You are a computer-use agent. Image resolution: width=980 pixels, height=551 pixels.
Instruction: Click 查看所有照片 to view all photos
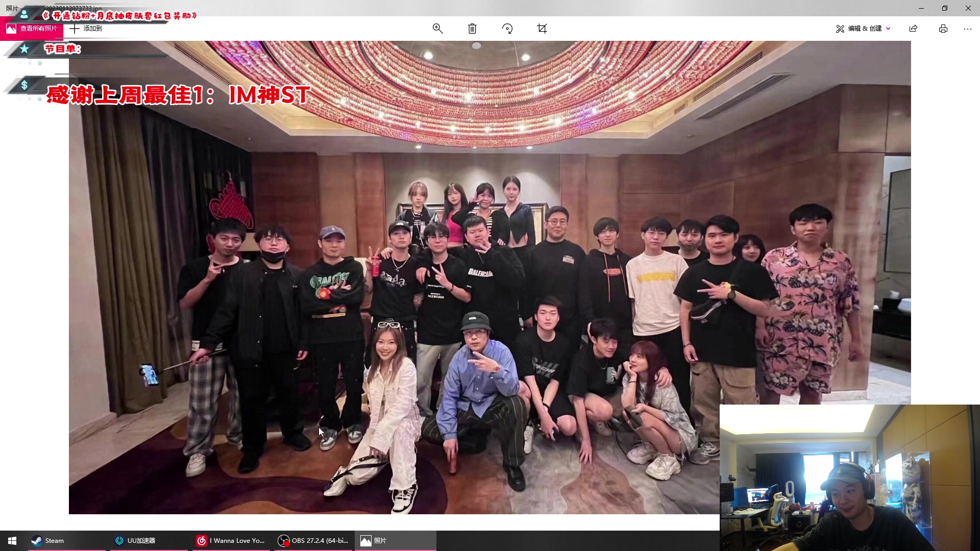[38, 29]
